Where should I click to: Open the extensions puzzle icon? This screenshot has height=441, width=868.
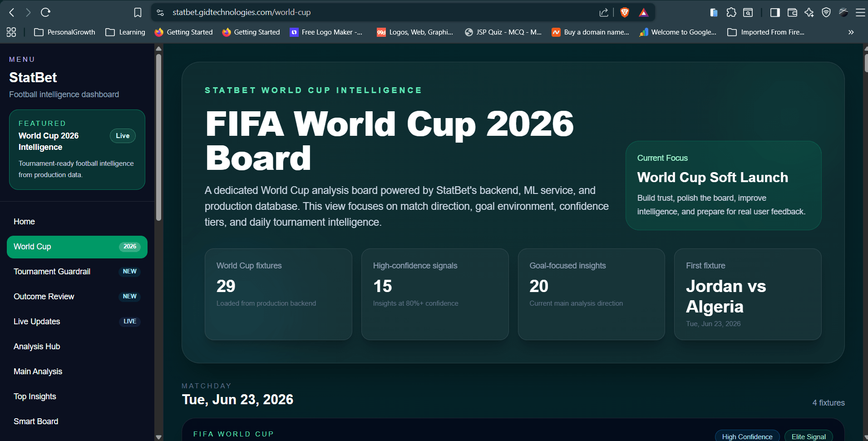731,12
